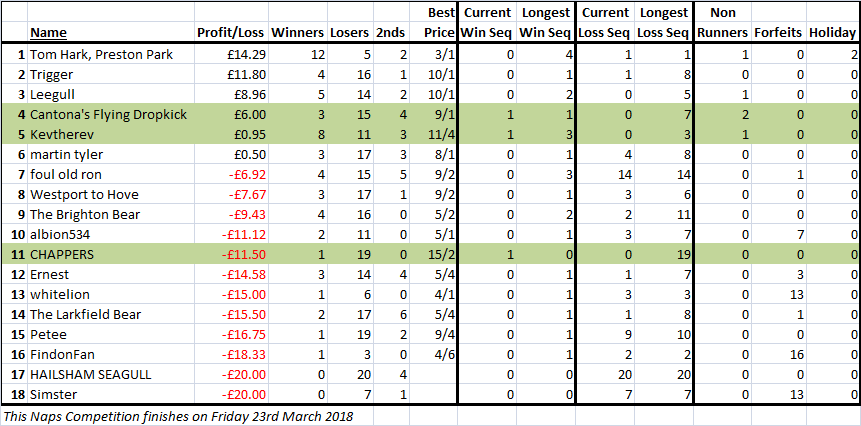Select the Longest Loss Seq header
The image size is (861, 426).
[664, 23]
